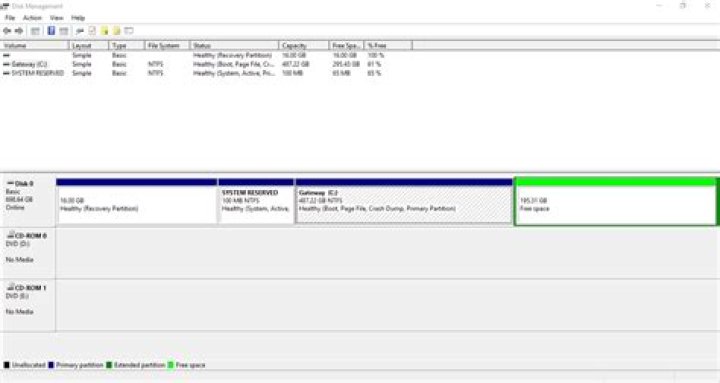Click the Gateway (C:) volume icon in list
720x383 pixels.
(x=6, y=64)
